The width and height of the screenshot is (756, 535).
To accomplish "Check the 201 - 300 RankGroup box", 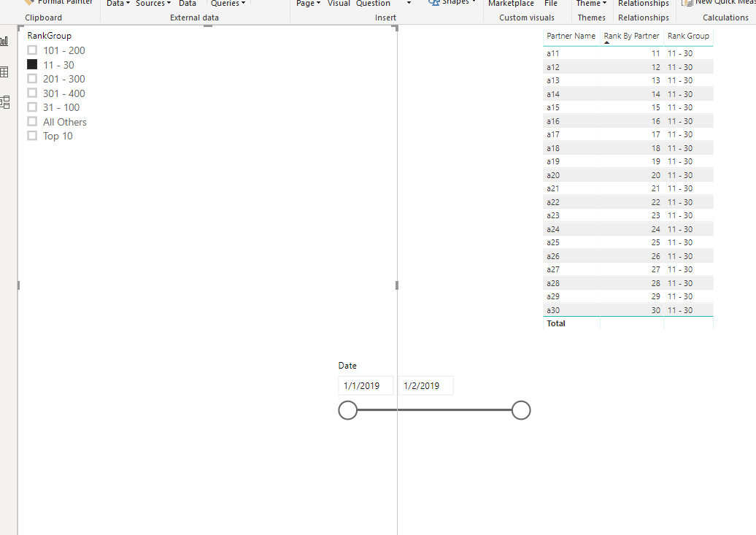I will (32, 79).
